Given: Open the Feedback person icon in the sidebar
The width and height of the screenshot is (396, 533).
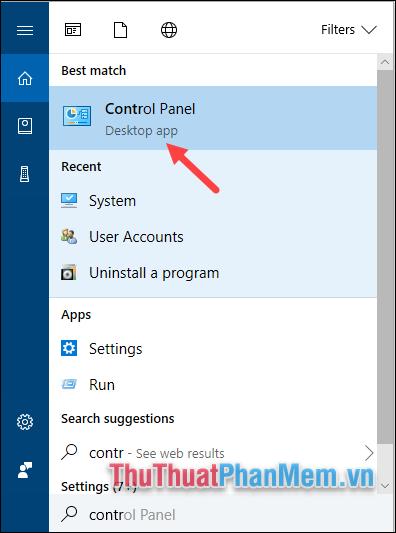Looking at the screenshot, I should tap(25, 470).
